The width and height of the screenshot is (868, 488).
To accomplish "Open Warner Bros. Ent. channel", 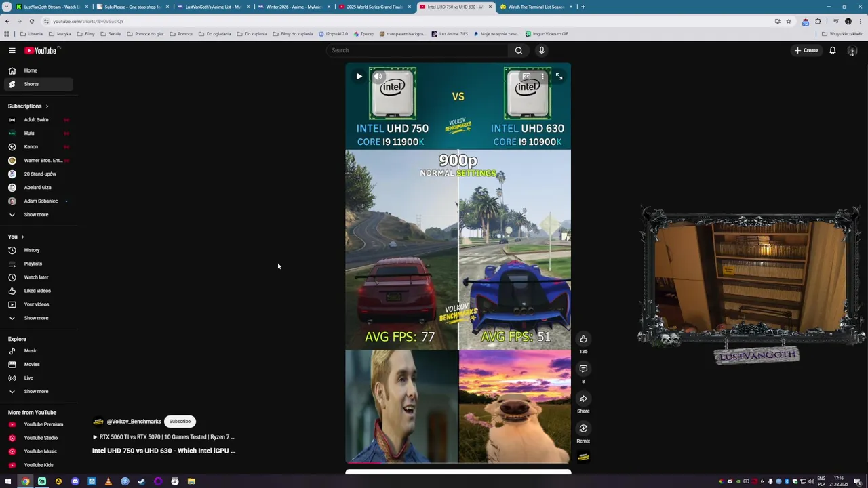I will (38, 160).
